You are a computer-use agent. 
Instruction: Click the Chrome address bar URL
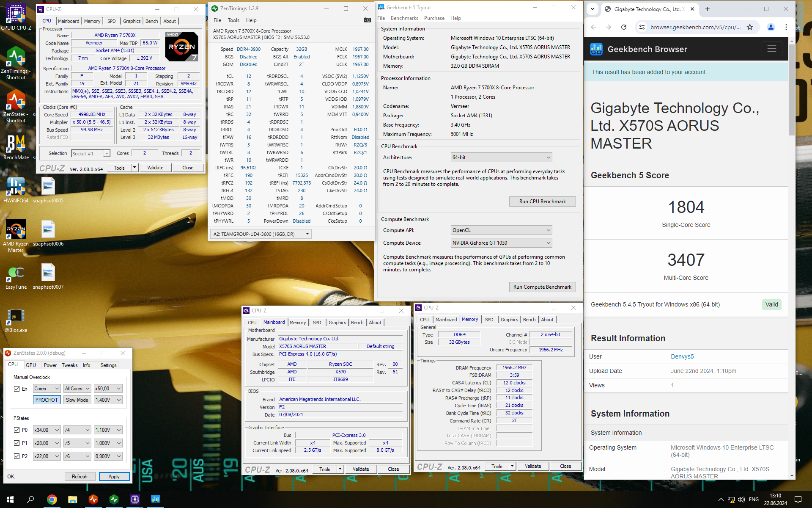(x=696, y=27)
